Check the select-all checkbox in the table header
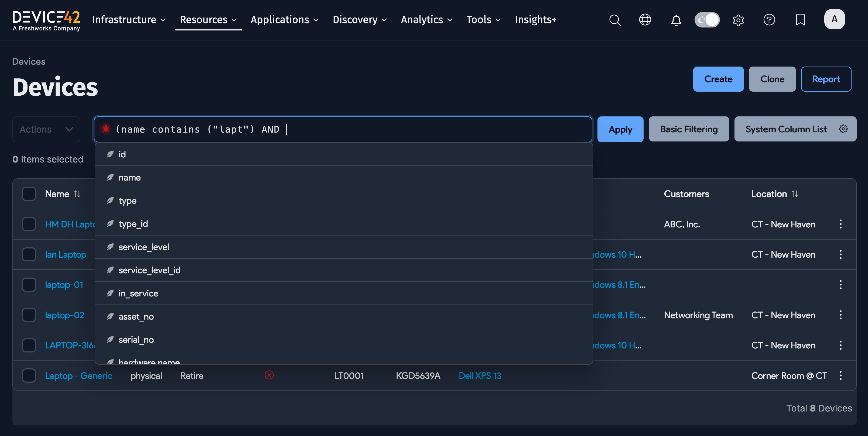 click(29, 193)
